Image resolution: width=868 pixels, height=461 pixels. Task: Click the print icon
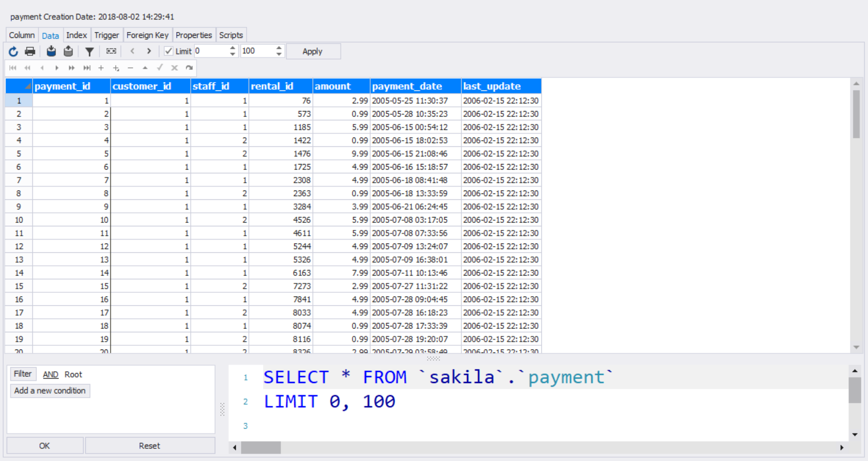(30, 51)
